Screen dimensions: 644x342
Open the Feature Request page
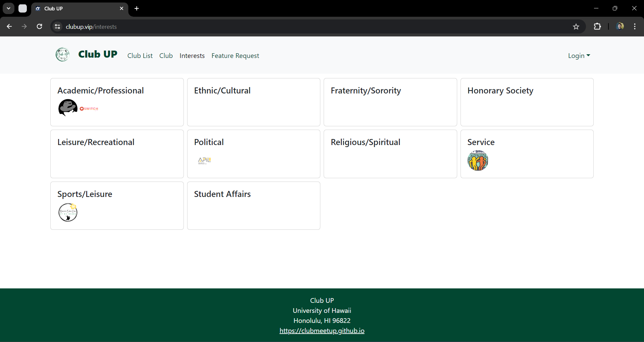coord(235,56)
